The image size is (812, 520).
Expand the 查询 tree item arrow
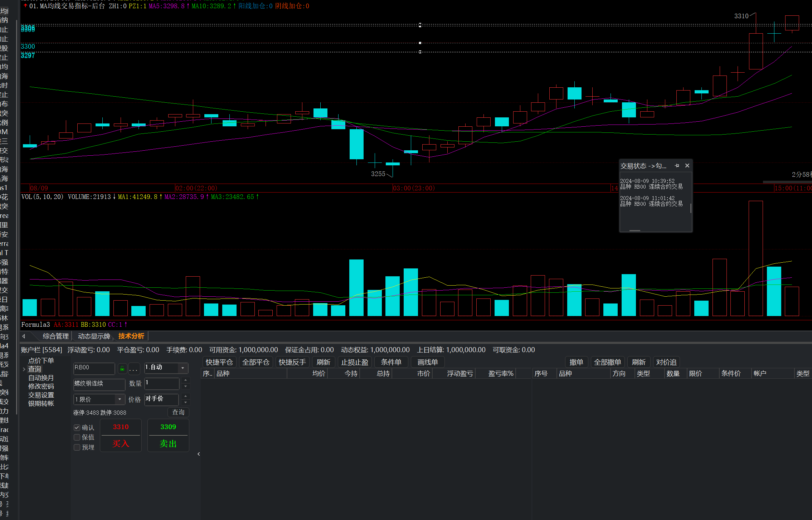24,369
